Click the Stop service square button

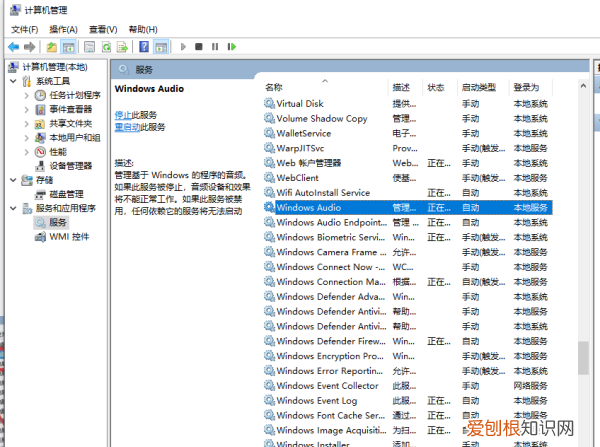coord(199,47)
